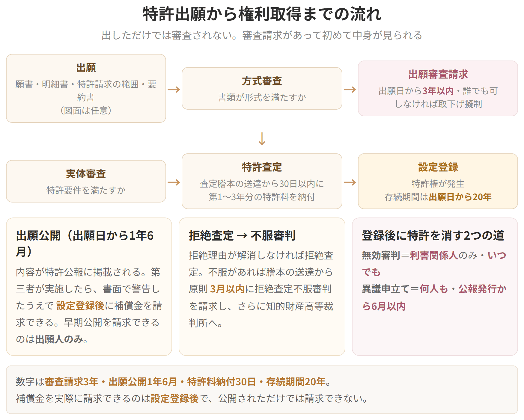The width and height of the screenshot is (524, 420).
Task: Click the note (図面は任意)
Action: pos(86,111)
